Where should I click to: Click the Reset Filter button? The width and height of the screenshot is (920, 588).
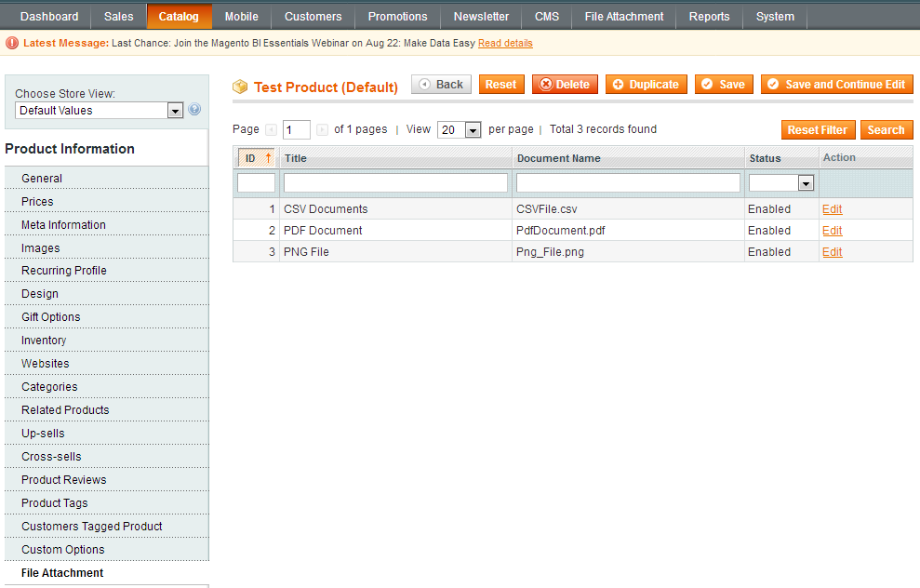click(817, 130)
